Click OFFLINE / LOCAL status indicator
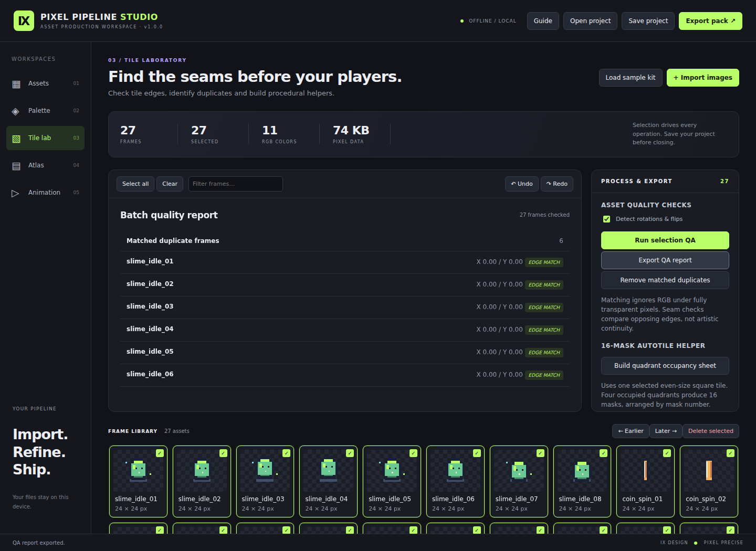Viewport: 756px width, 551px height. [x=488, y=21]
